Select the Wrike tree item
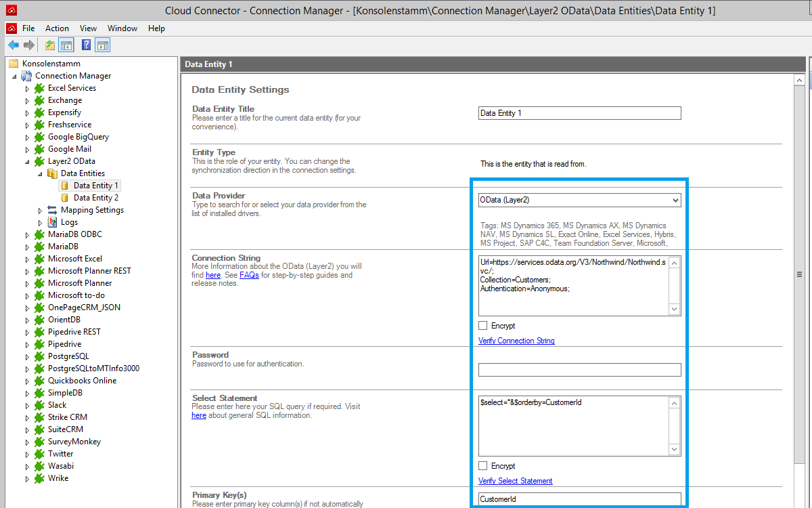This screenshot has width=812, height=508. (58, 478)
